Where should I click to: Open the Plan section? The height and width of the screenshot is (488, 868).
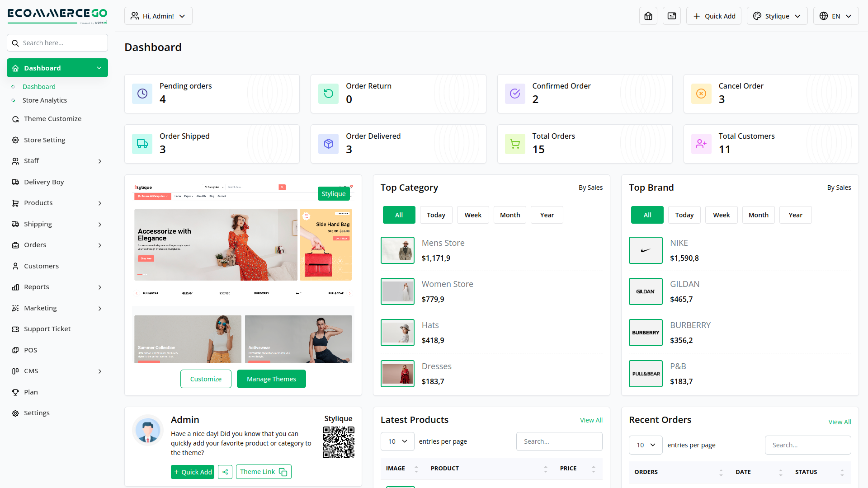coord(31,392)
